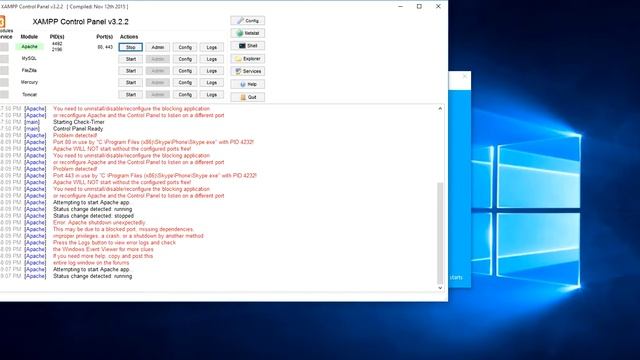Click the 'Port 443 in use by' log line
The height and width of the screenshot is (360, 640).
coord(155,176)
